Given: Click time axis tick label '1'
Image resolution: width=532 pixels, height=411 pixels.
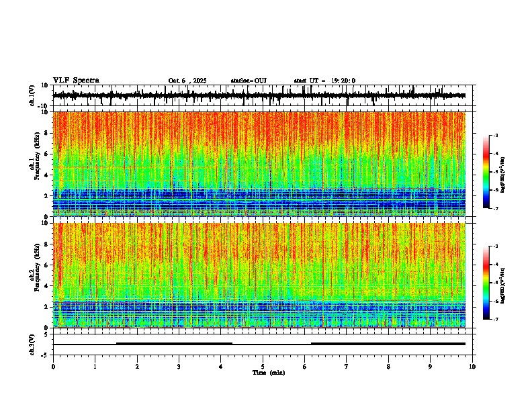Looking at the screenshot, I should tap(95, 367).
